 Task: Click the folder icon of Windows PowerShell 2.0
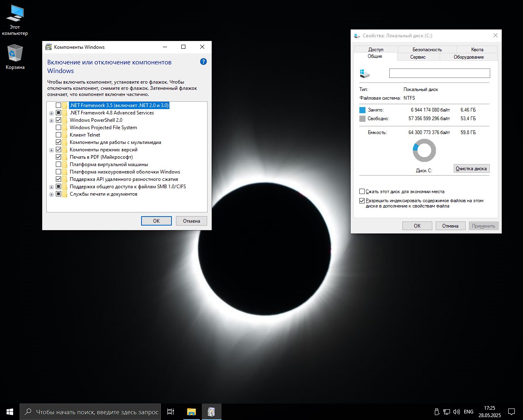coord(65,120)
